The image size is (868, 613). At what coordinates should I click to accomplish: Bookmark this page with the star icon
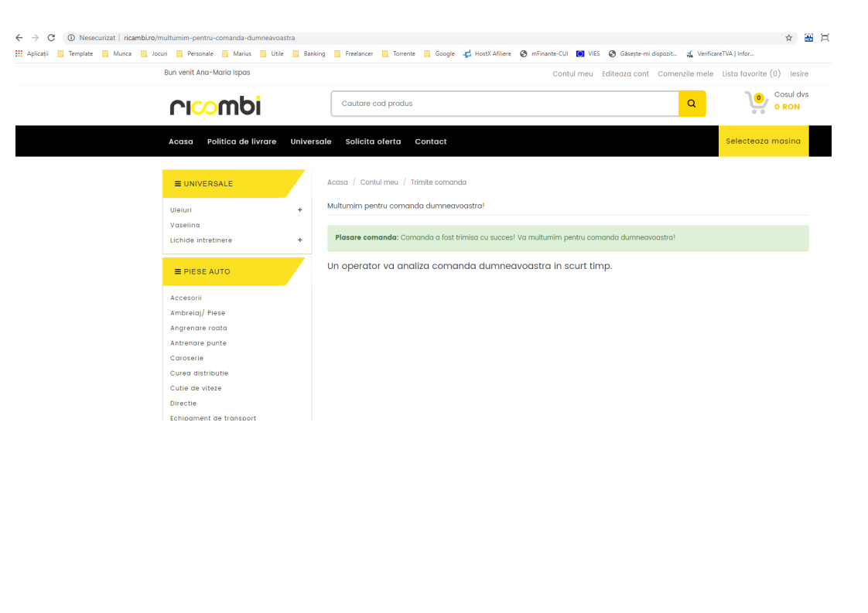coord(789,38)
